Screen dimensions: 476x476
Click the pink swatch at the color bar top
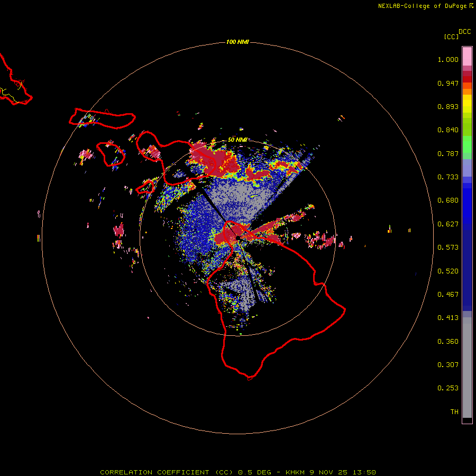click(467, 56)
